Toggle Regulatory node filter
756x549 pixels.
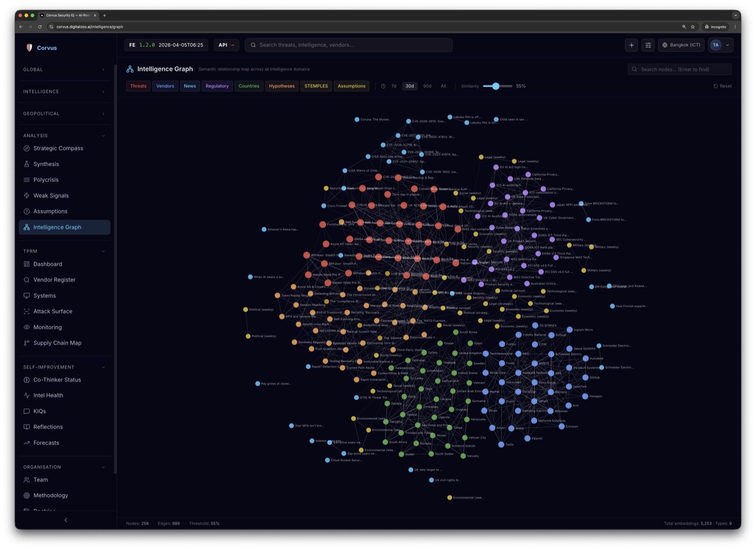[x=217, y=87]
